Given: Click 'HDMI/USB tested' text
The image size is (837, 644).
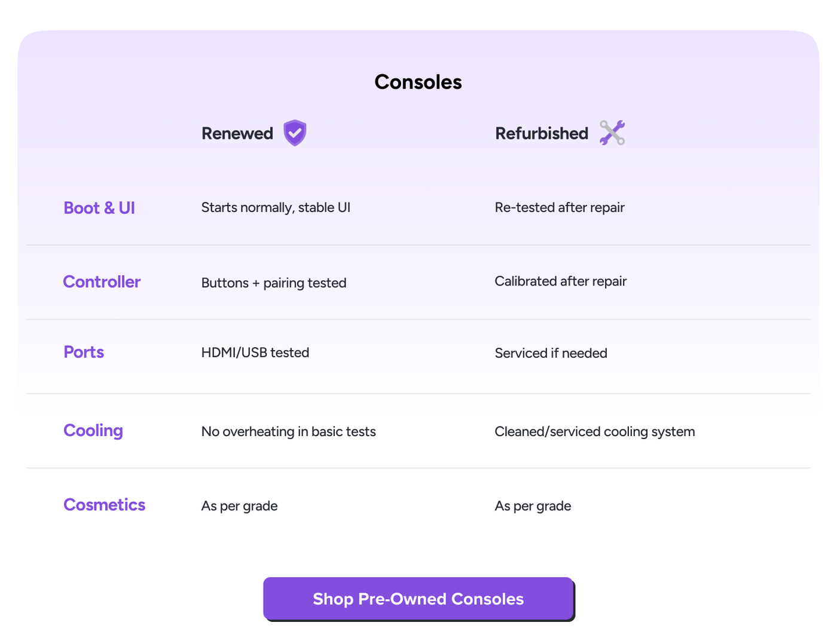Looking at the screenshot, I should pos(255,352).
